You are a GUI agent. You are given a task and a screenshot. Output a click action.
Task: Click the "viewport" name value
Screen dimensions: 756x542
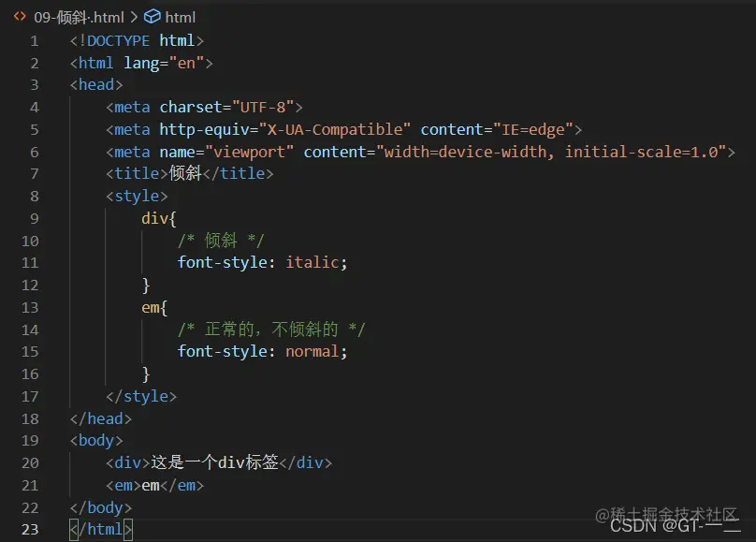point(249,153)
